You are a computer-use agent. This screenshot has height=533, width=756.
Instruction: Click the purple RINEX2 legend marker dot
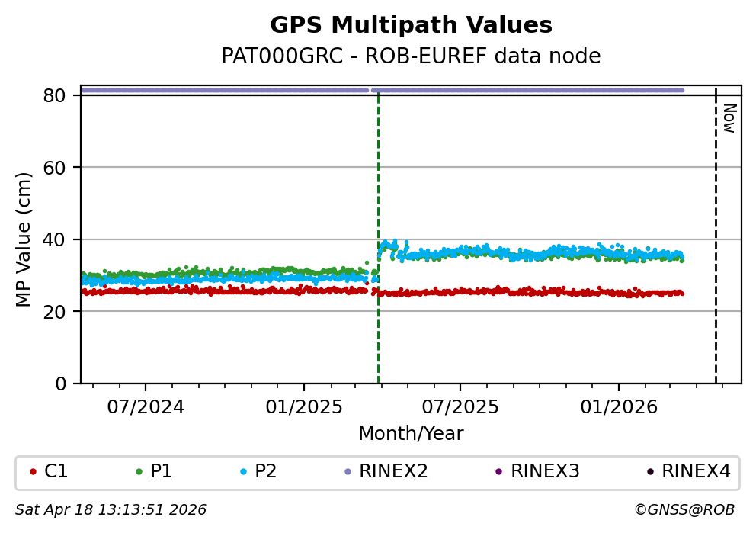point(348,472)
